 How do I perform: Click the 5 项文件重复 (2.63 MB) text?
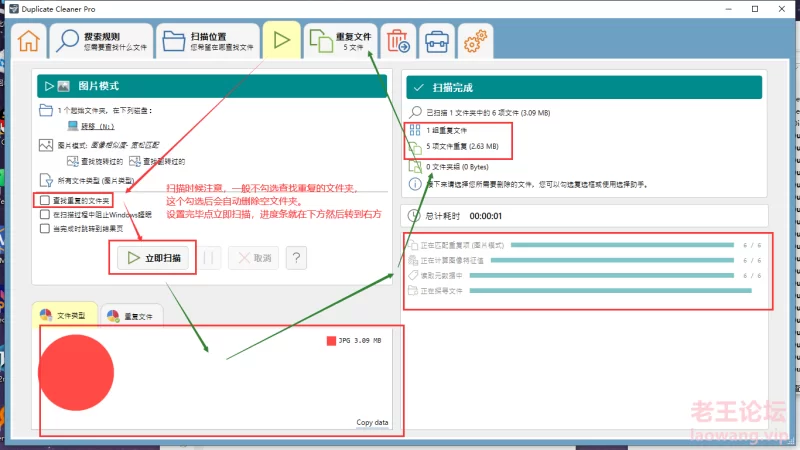point(462,146)
